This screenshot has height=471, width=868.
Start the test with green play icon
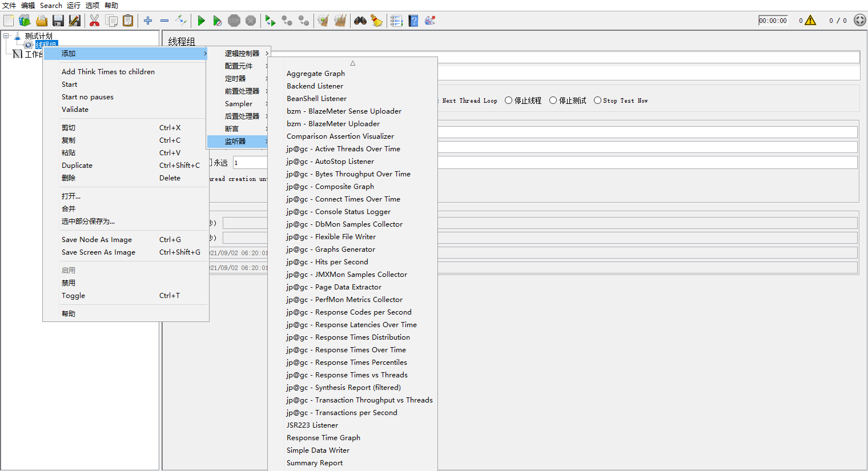[x=201, y=21]
